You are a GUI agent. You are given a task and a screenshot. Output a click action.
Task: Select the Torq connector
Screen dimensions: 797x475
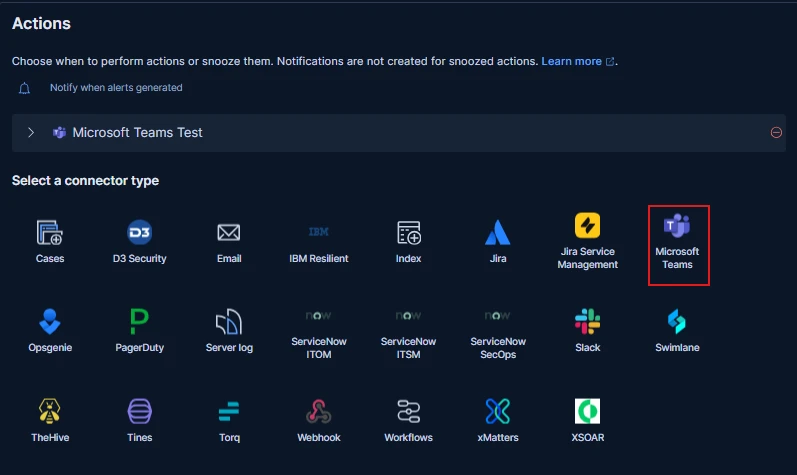coord(229,420)
